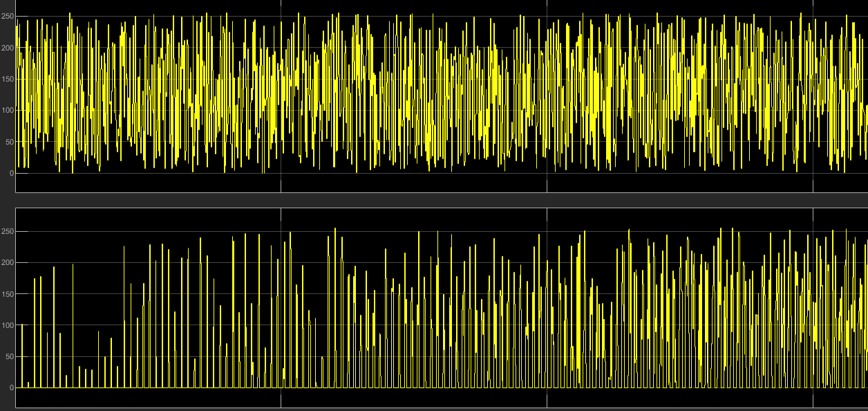Click the gray gap separating the two plots
This screenshot has width=868, height=411.
pyautogui.click(x=442, y=199)
